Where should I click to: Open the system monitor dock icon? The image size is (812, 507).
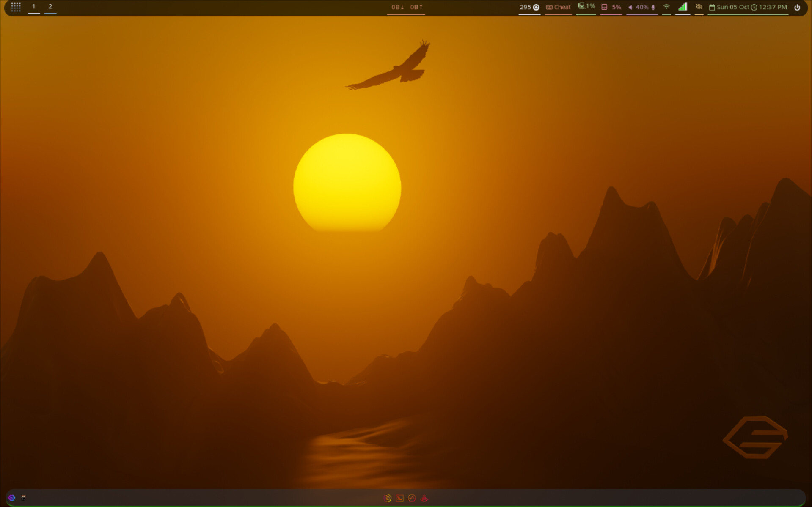412,498
